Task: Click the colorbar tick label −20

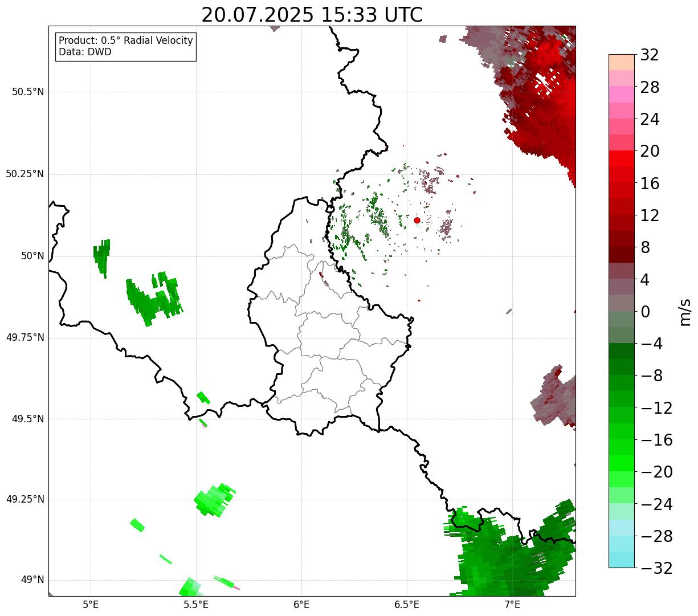Action: point(656,472)
